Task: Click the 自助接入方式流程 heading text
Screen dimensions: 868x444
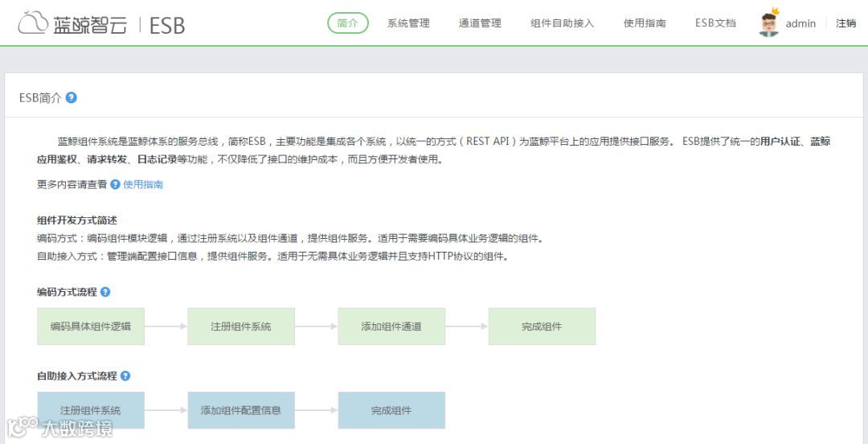Action: 77,376
